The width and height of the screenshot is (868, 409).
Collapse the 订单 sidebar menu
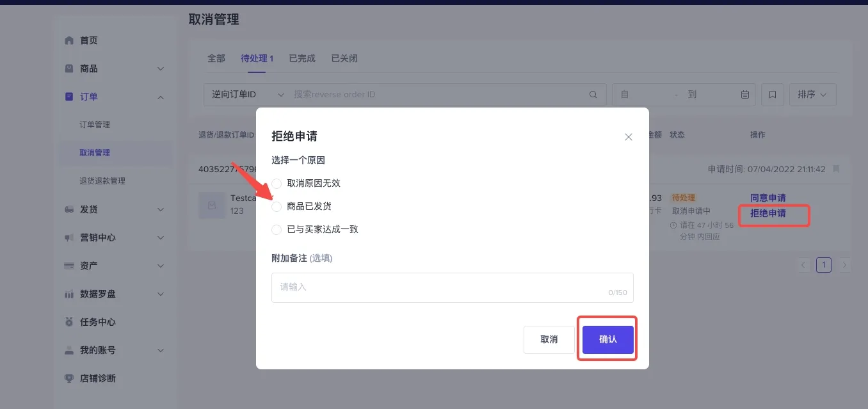click(x=161, y=97)
